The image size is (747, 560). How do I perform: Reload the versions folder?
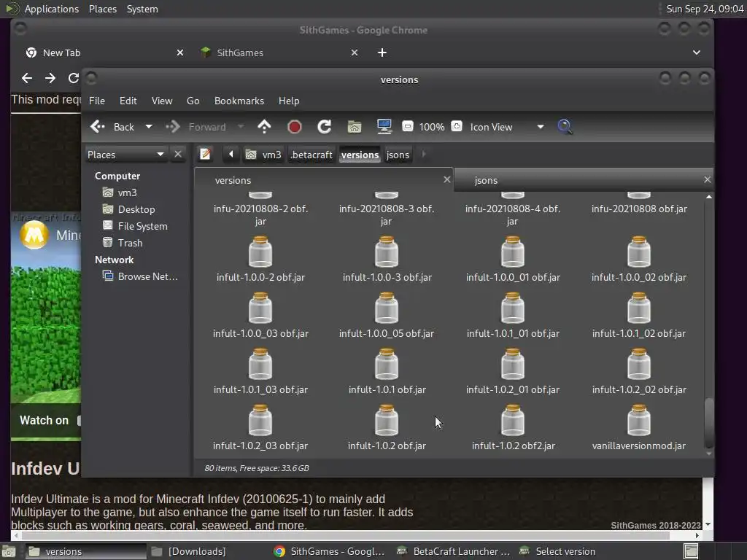tap(325, 127)
